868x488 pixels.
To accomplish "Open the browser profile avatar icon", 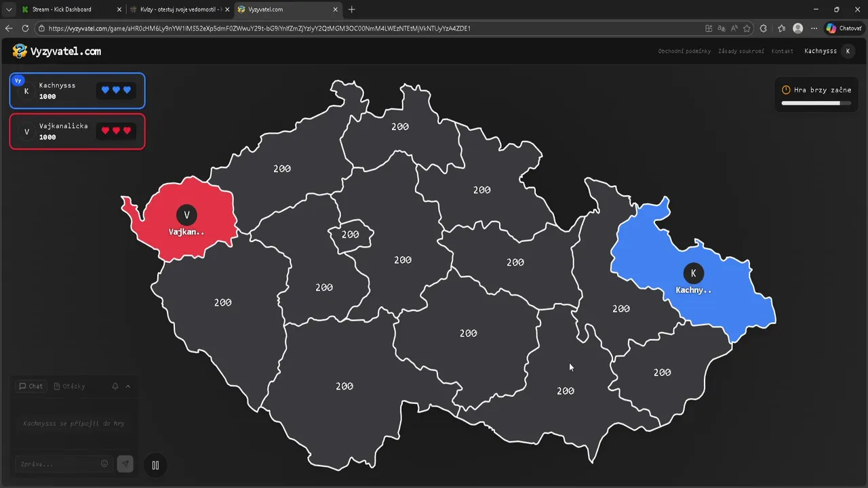I will click(x=798, y=28).
